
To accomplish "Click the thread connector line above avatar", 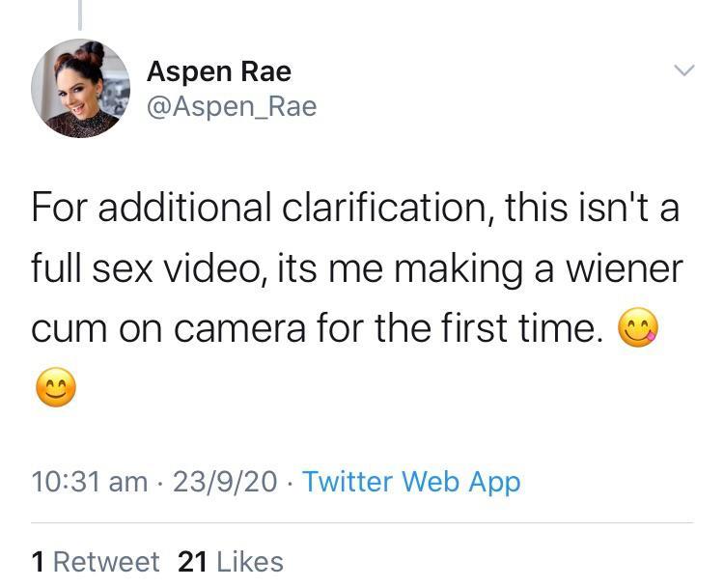I will click(79, 14).
